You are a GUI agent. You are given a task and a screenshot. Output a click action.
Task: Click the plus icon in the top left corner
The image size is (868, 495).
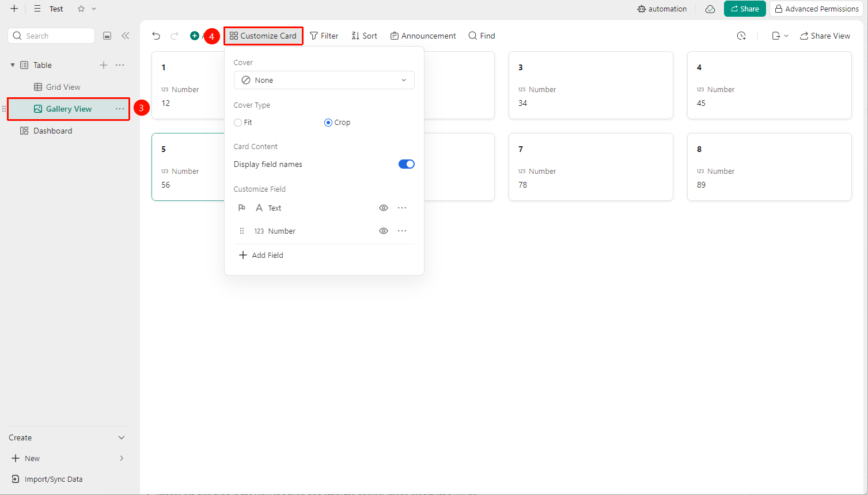(14, 9)
